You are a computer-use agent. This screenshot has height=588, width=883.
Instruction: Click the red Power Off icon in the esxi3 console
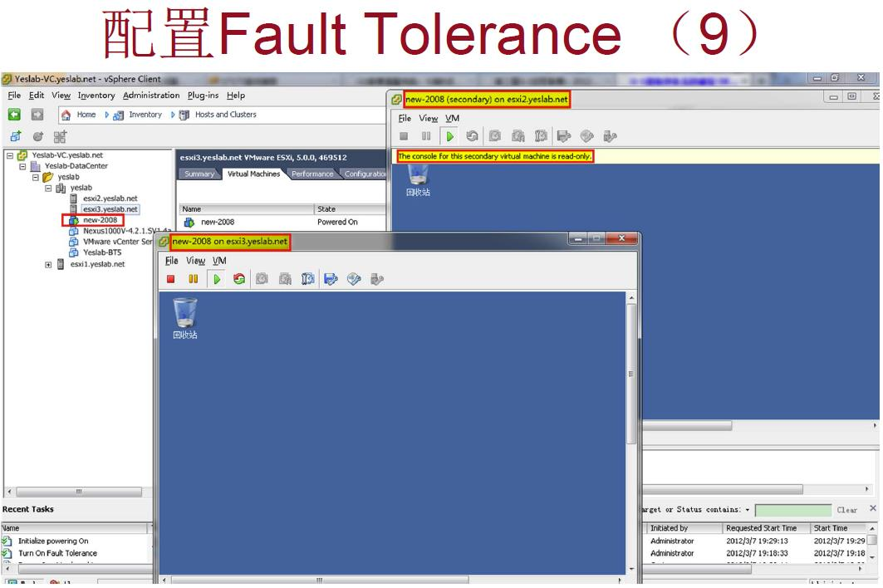[x=170, y=279]
